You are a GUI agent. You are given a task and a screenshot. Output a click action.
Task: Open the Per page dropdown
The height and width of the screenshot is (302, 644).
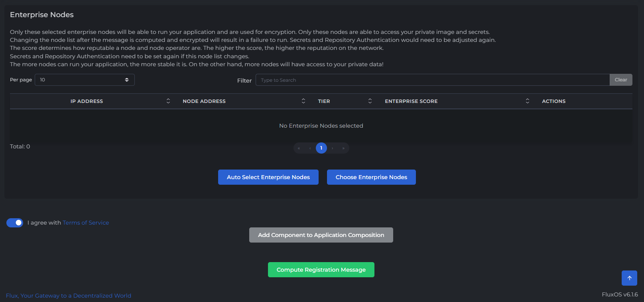click(x=85, y=80)
